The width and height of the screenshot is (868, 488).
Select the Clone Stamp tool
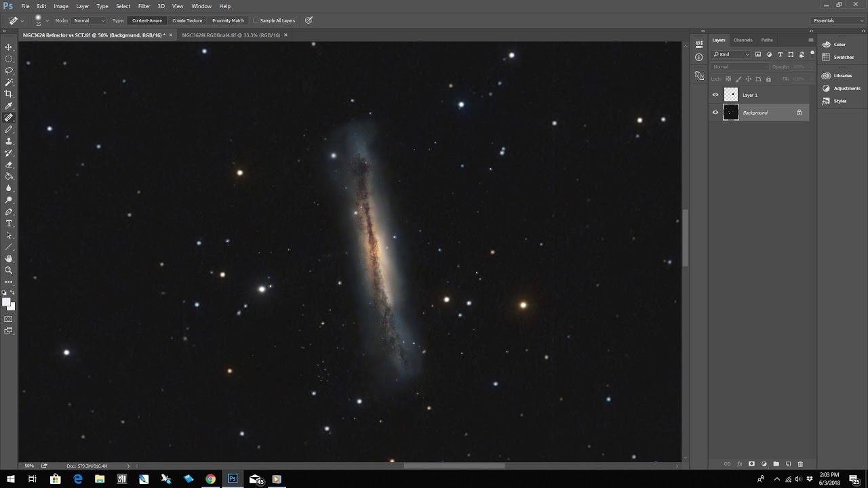tap(9, 141)
